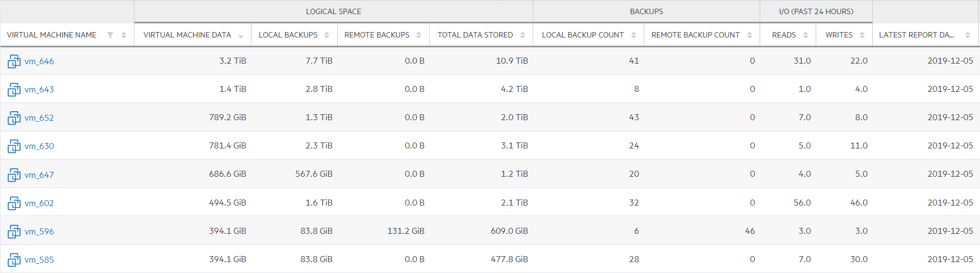Image resolution: width=980 pixels, height=273 pixels.
Task: Open filter on Virtual Machine Name column
Action: coord(110,35)
